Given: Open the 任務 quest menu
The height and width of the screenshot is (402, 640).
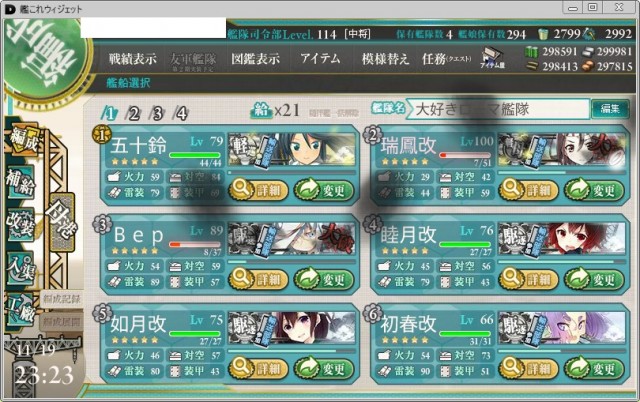Looking at the screenshot, I should pos(447,59).
